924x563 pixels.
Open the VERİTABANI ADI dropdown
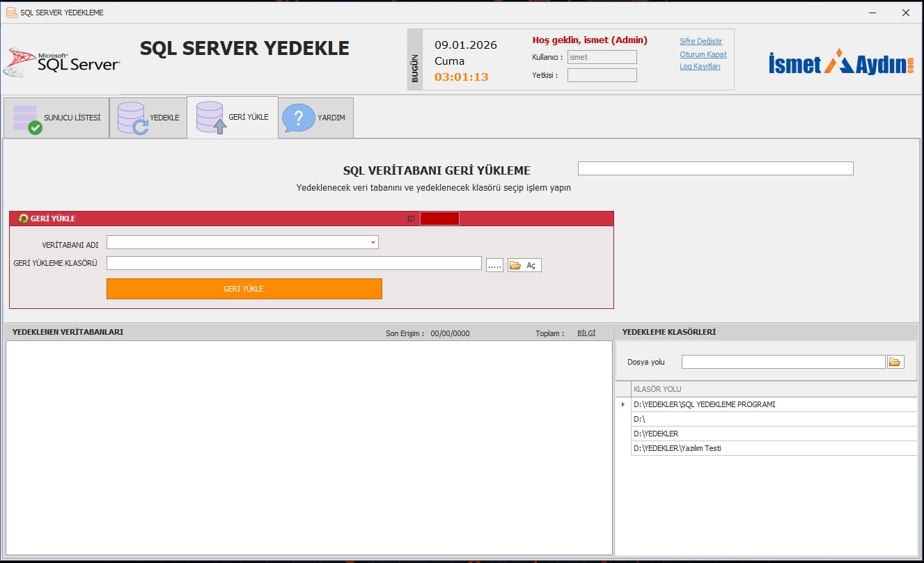point(373,243)
